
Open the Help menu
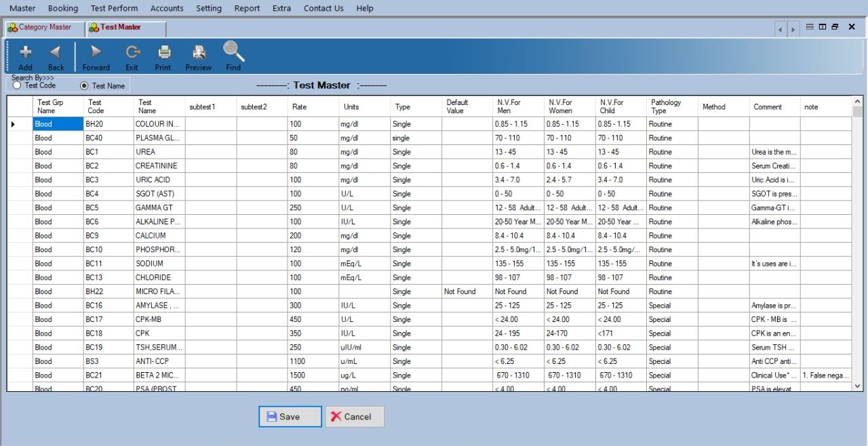(x=365, y=8)
